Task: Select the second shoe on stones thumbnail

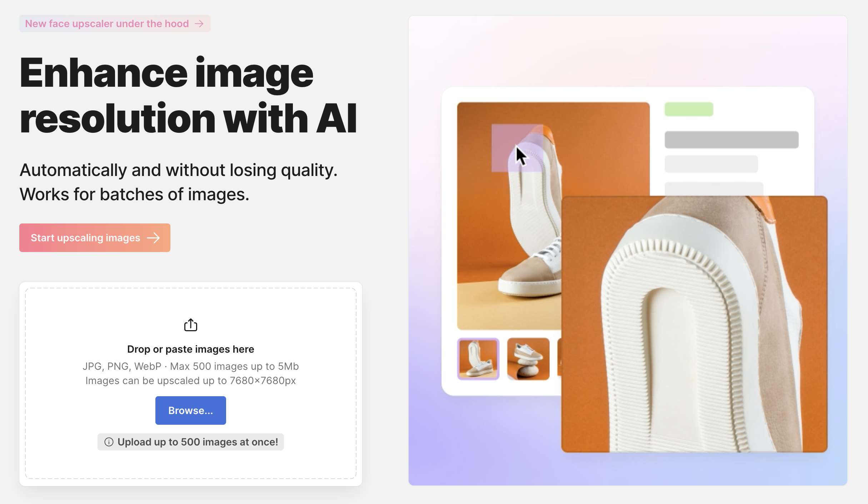Action: (x=528, y=359)
